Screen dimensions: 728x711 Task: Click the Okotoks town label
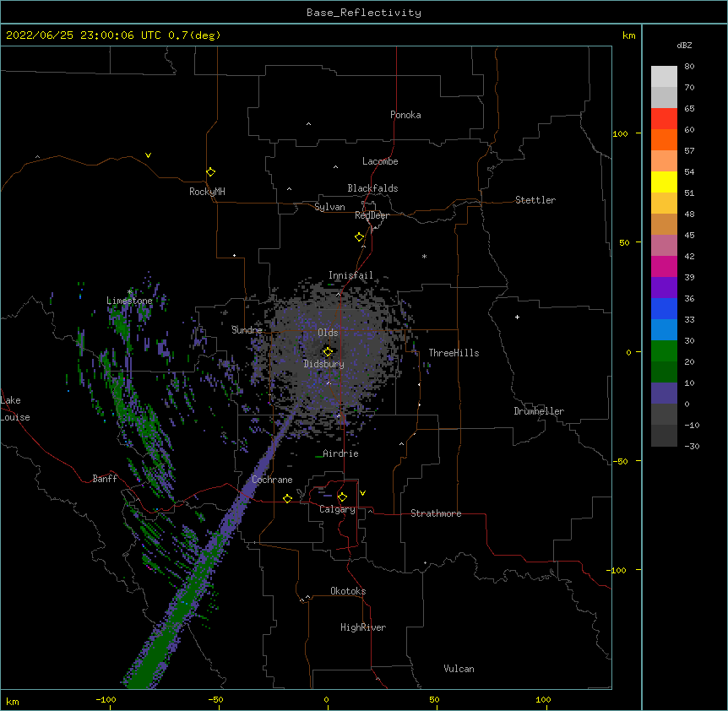pos(348,591)
